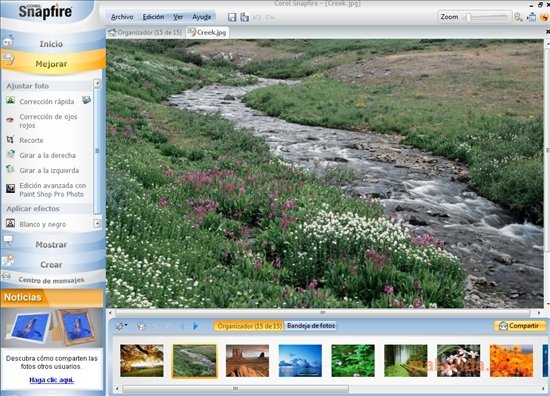Click the Blanco y negro label
This screenshot has height=396, width=550.
[43, 224]
